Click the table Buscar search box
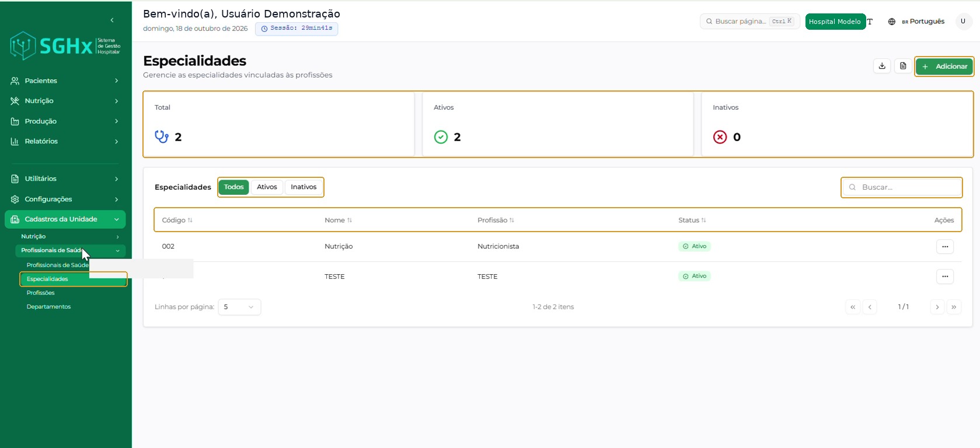The height and width of the screenshot is (448, 980). click(x=902, y=187)
